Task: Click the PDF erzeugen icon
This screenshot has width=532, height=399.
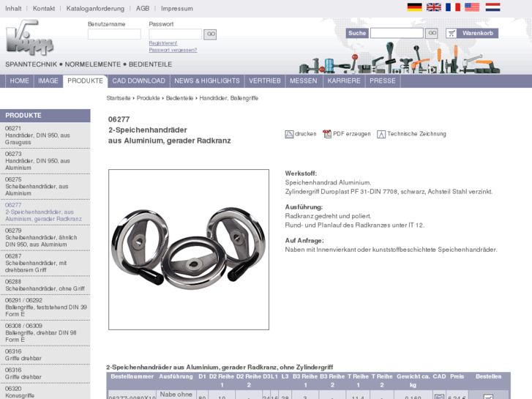Action: coord(327,134)
